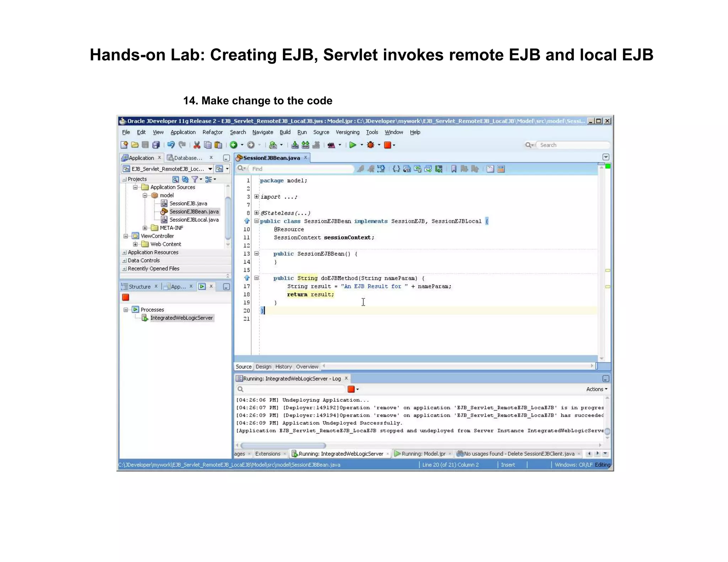Click the Save All toolbar icon
The image size is (728, 562).
(156, 145)
